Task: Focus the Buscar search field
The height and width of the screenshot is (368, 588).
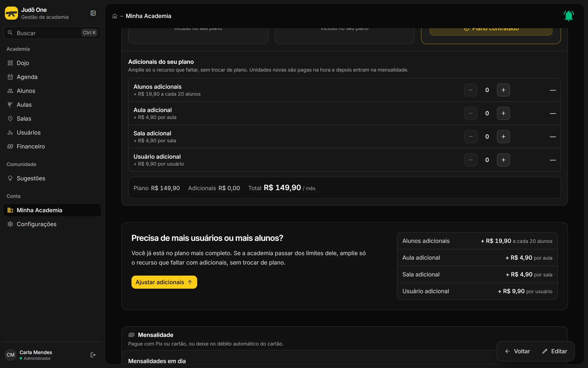Action: pyautogui.click(x=52, y=33)
